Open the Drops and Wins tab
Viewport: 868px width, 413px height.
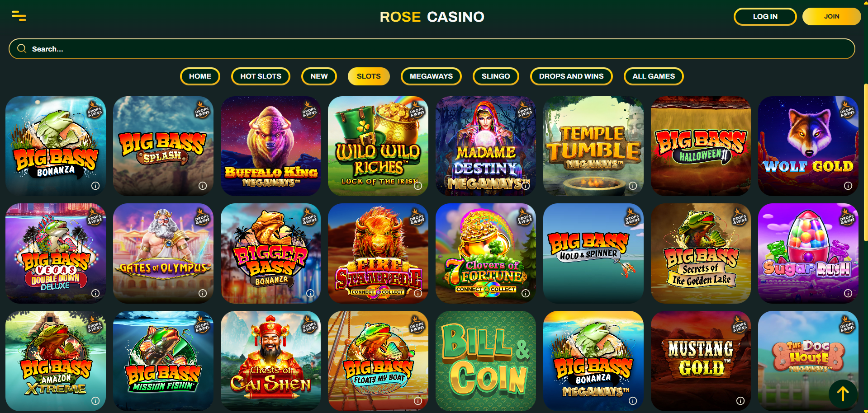pyautogui.click(x=571, y=76)
